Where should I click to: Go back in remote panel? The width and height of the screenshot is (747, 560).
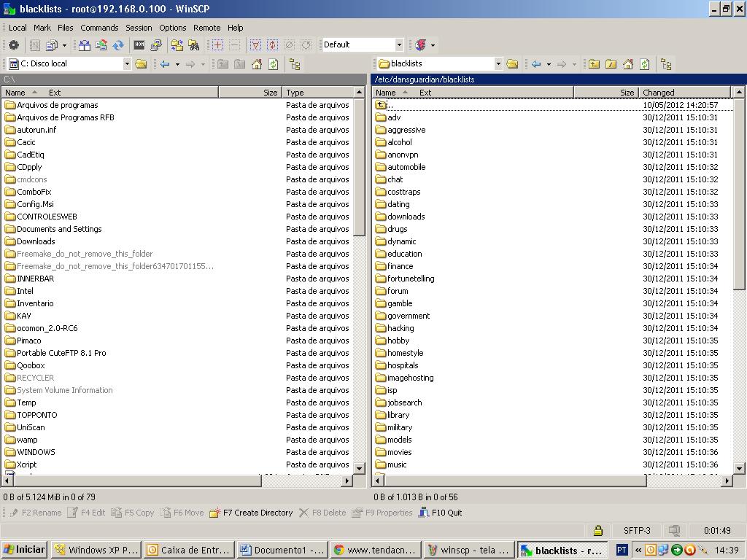point(536,64)
